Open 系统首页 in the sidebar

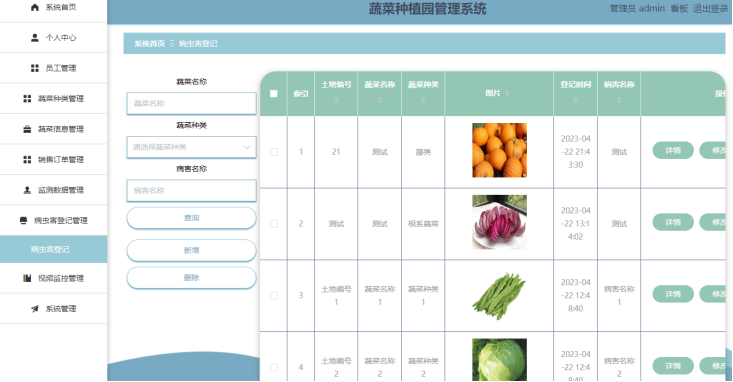pyautogui.click(x=54, y=7)
